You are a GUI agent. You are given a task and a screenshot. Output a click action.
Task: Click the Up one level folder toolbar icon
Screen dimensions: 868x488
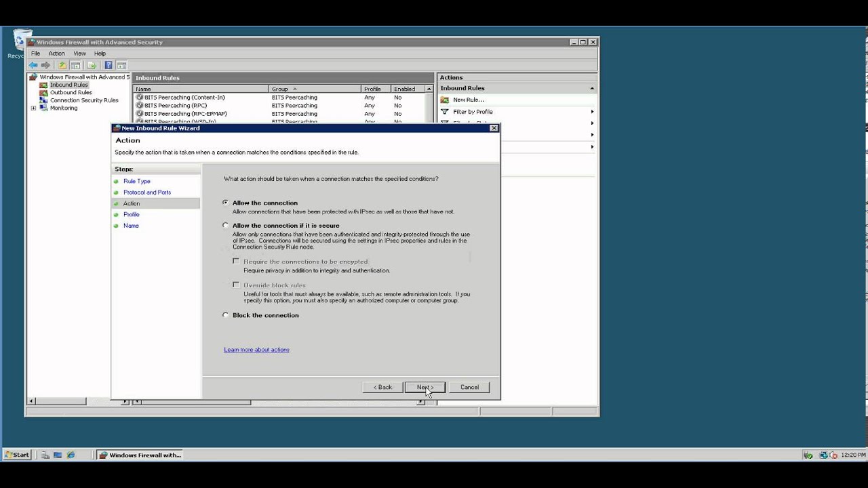click(62, 65)
